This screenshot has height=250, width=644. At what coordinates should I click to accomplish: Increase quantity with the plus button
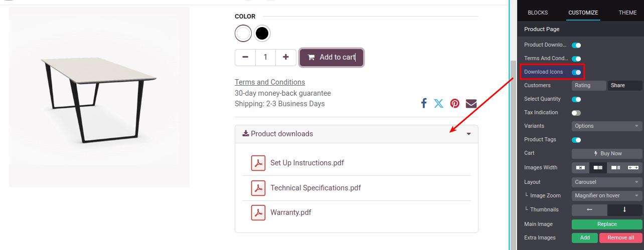coord(286,57)
